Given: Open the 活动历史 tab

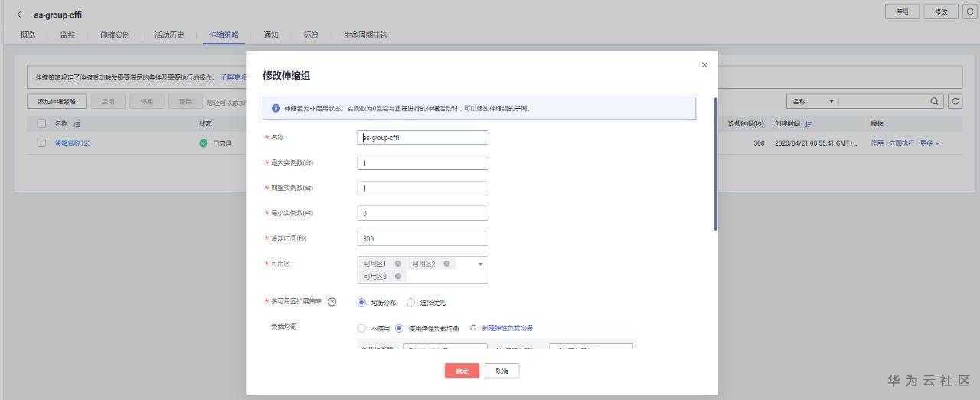Looking at the screenshot, I should 169,34.
